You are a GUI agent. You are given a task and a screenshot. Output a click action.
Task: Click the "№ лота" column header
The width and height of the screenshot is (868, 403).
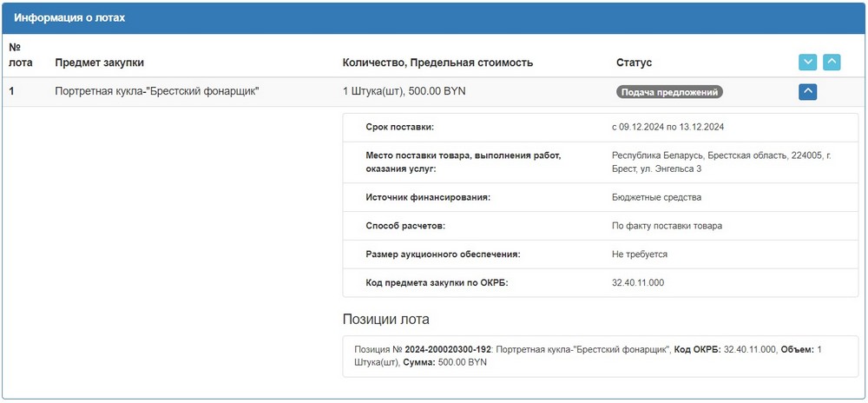click(x=19, y=55)
